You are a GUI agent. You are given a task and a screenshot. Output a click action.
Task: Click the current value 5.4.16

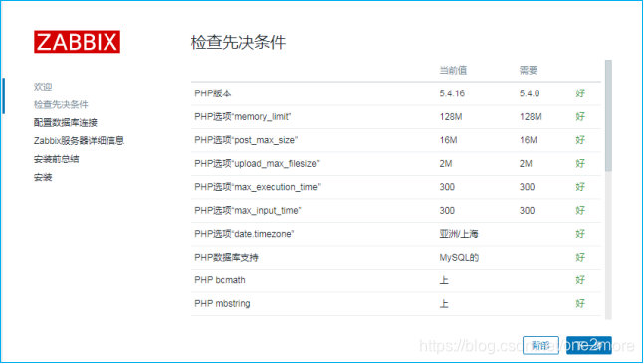tap(452, 93)
